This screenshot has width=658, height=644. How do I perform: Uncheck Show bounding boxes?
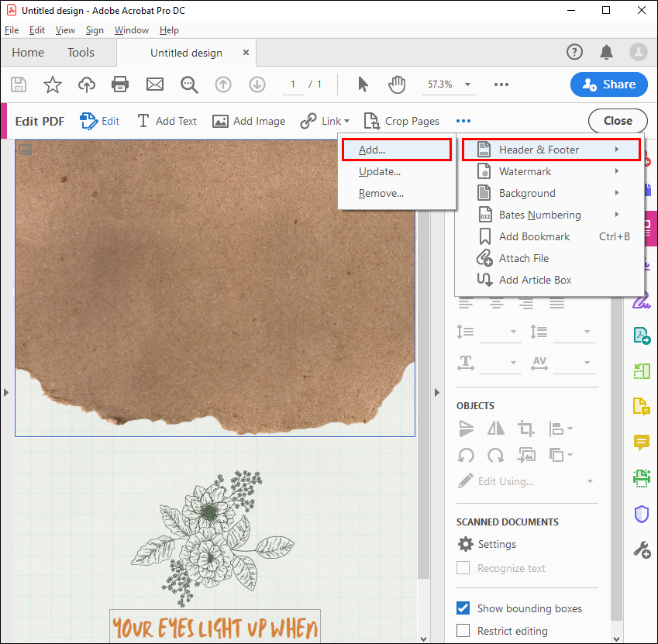pyautogui.click(x=463, y=608)
